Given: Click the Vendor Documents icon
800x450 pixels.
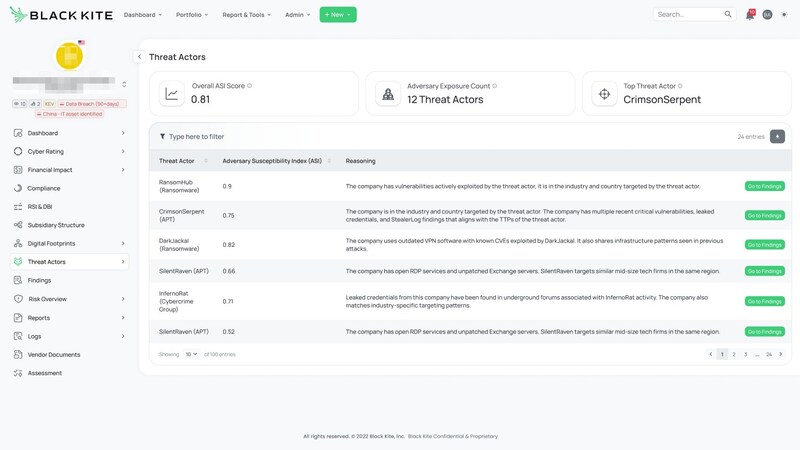Looking at the screenshot, I should (x=18, y=355).
